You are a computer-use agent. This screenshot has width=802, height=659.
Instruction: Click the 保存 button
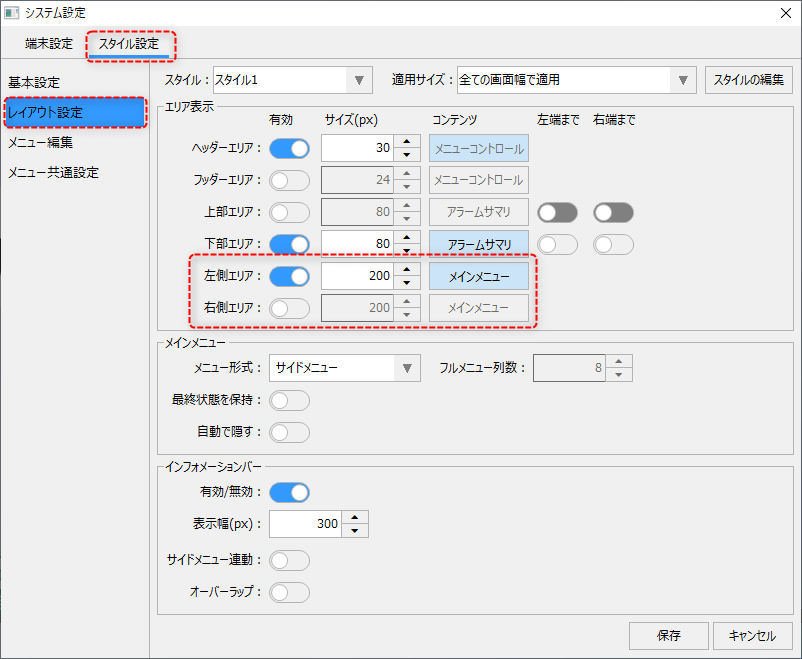(x=668, y=635)
